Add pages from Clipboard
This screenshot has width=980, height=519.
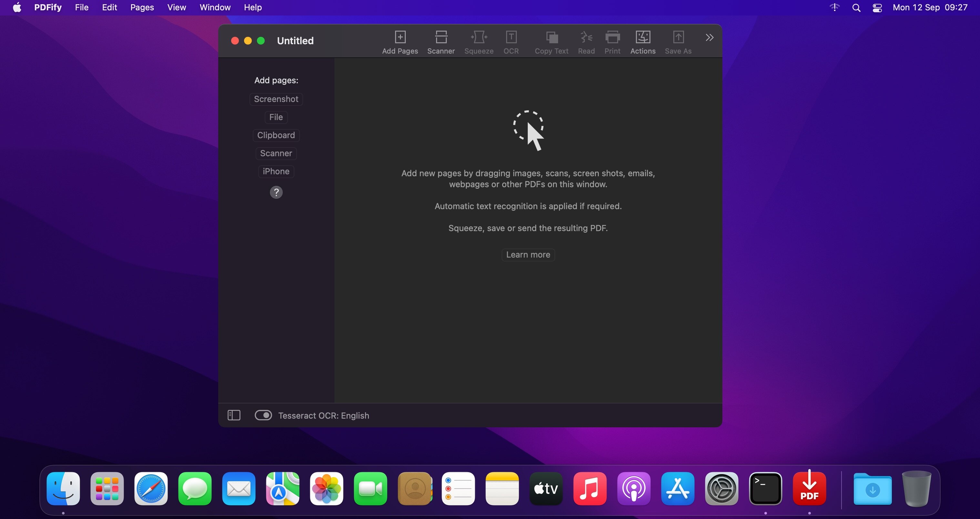click(x=276, y=135)
